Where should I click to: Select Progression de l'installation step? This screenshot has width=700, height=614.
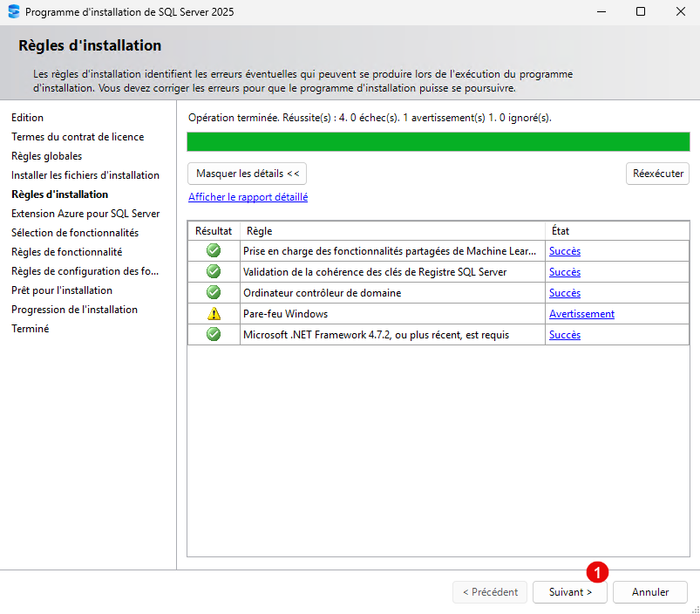click(x=75, y=310)
